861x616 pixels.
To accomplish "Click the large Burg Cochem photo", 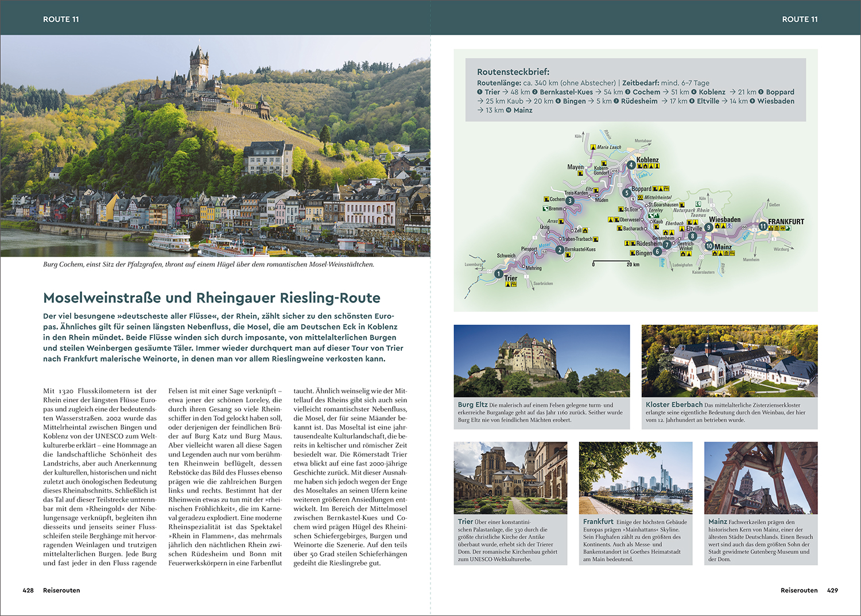I will click(215, 146).
